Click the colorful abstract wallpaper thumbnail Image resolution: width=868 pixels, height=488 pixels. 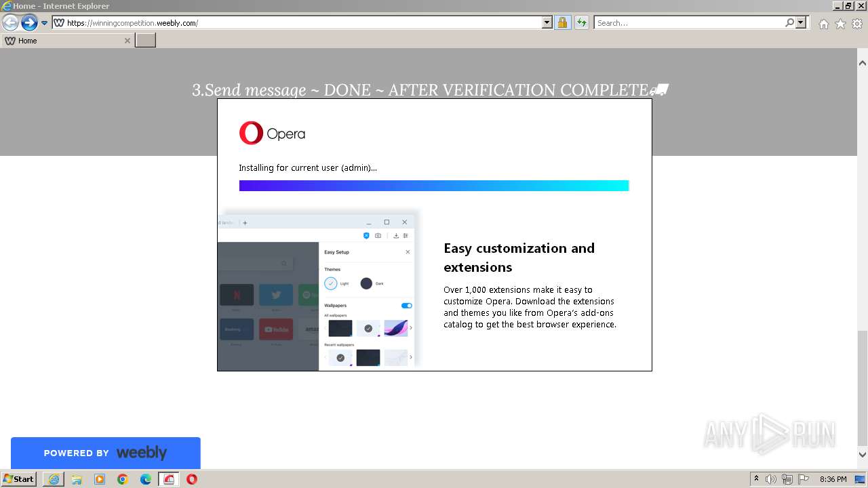pyautogui.click(x=396, y=328)
